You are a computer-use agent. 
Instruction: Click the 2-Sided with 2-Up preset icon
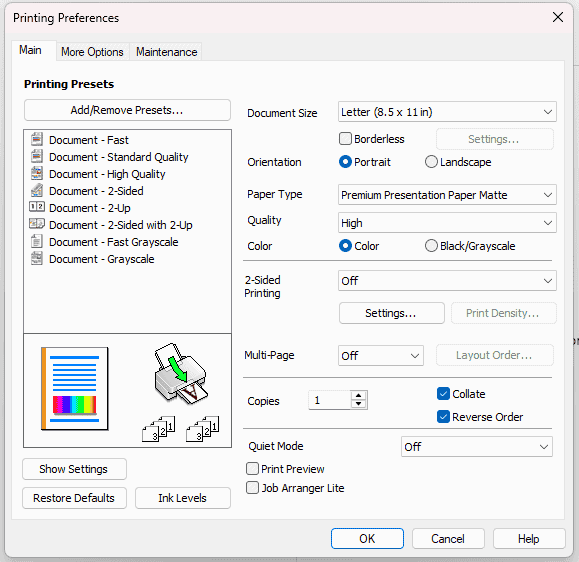point(37,224)
